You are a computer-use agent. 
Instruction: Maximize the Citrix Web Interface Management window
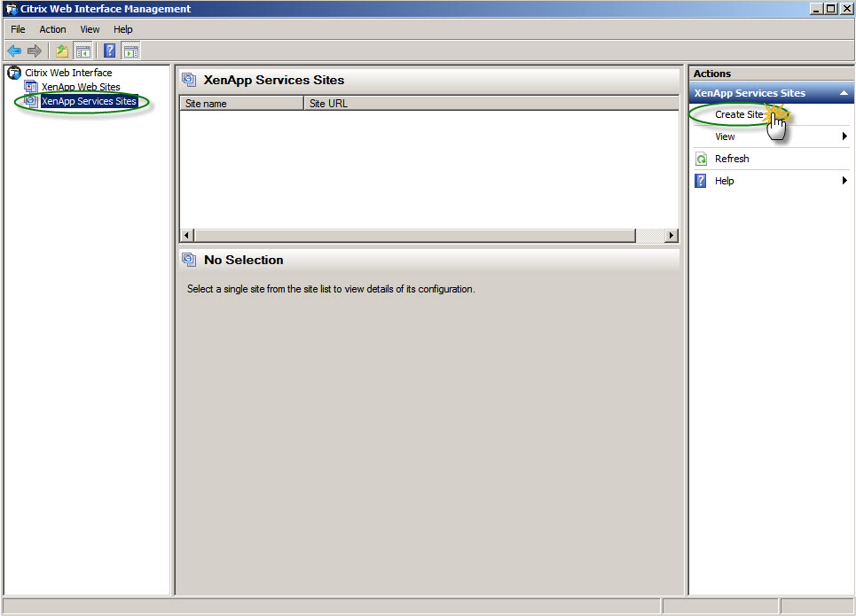coord(830,9)
